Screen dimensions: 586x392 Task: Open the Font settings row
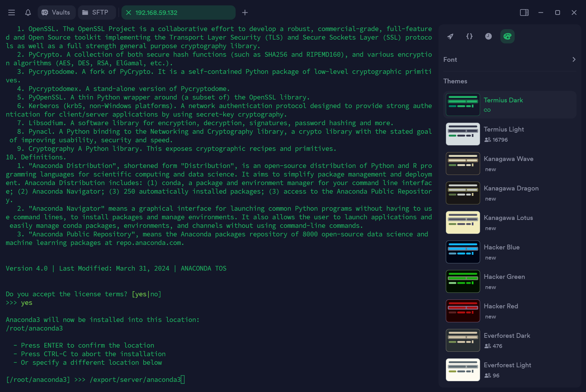point(510,60)
